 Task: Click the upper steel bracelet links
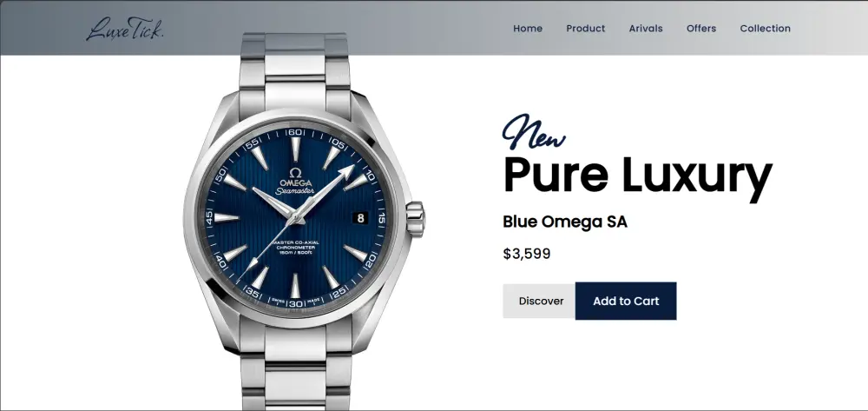(x=294, y=71)
